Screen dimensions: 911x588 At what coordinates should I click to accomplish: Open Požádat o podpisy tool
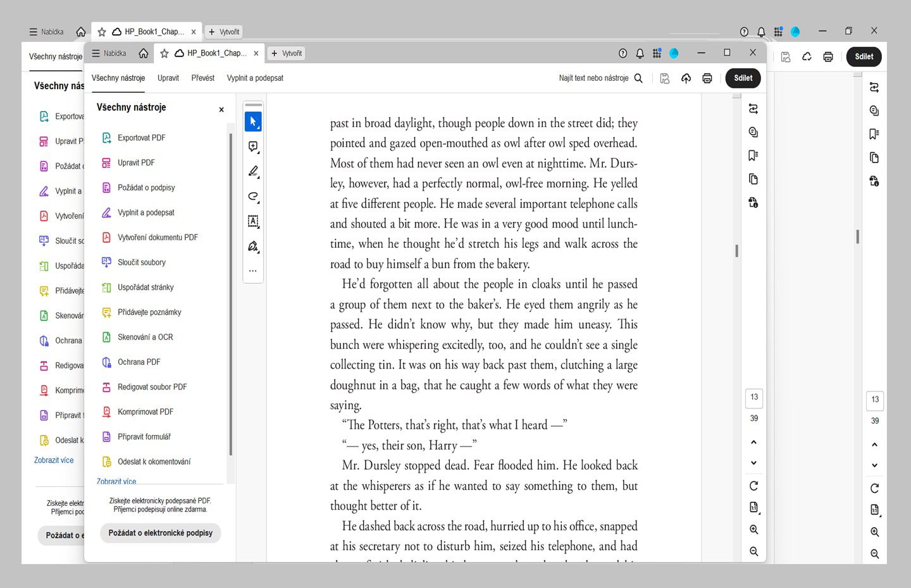[x=139, y=188]
